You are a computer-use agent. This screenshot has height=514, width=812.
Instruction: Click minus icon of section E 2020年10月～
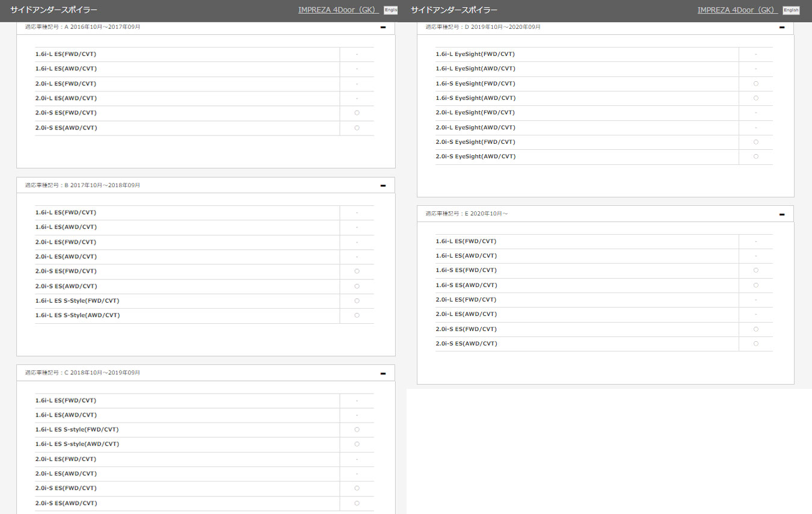point(781,214)
